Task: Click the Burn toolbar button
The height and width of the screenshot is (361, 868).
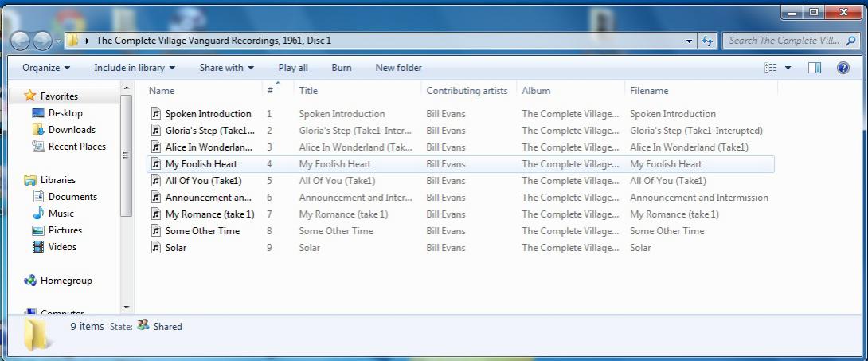Action: 342,68
